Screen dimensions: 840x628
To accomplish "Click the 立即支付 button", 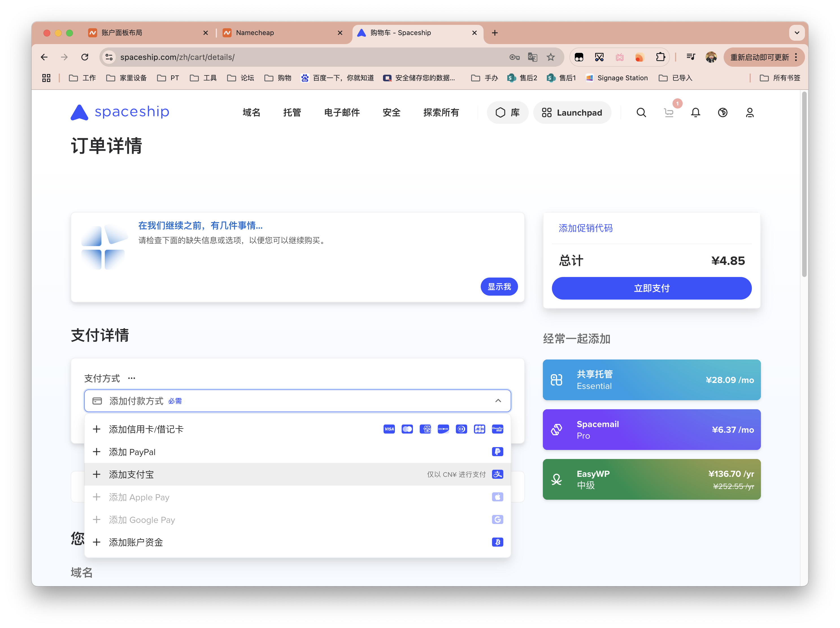I will [651, 288].
